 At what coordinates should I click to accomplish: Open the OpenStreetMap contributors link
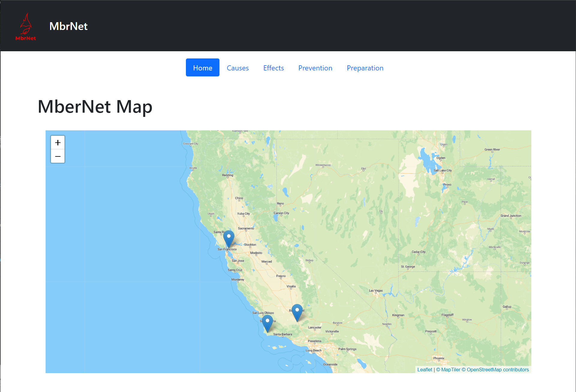pyautogui.click(x=495, y=370)
